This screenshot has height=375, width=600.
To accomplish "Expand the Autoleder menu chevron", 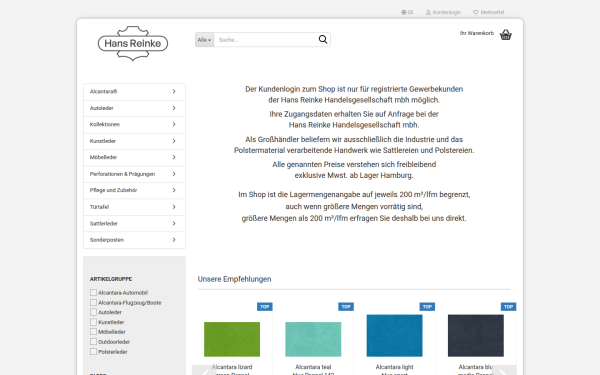I will click(174, 108).
